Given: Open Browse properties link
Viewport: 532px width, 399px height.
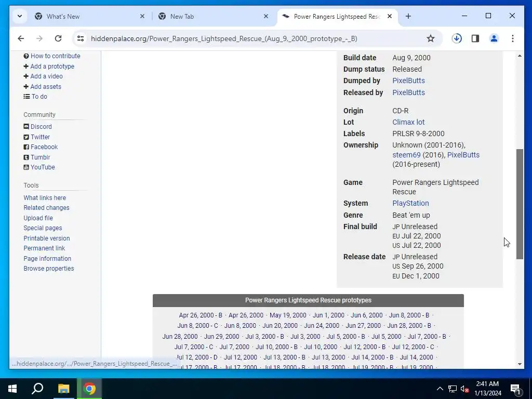Looking at the screenshot, I should (49, 269).
